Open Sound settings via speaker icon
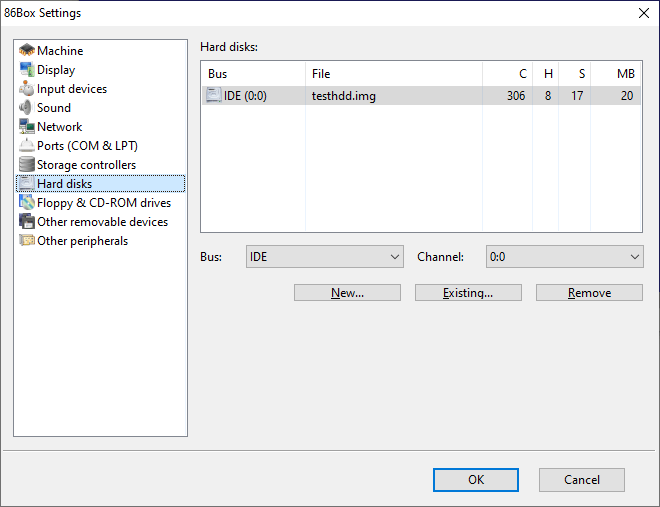Screen dimensions: 660x507 [27, 108]
